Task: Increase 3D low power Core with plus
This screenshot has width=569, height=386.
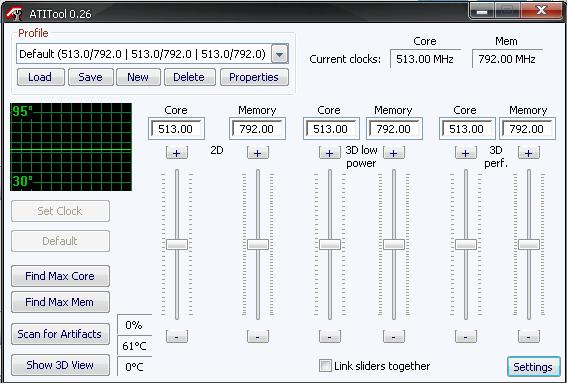Action: pyautogui.click(x=329, y=153)
